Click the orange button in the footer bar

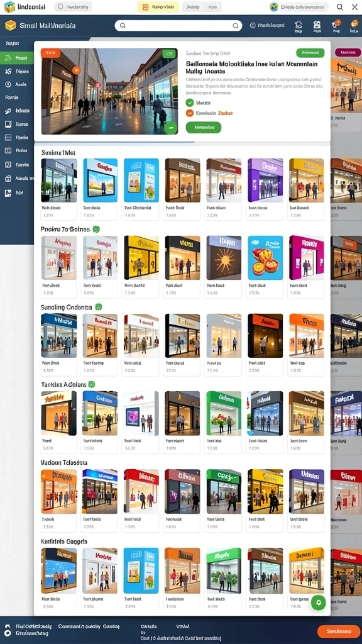(x=339, y=631)
